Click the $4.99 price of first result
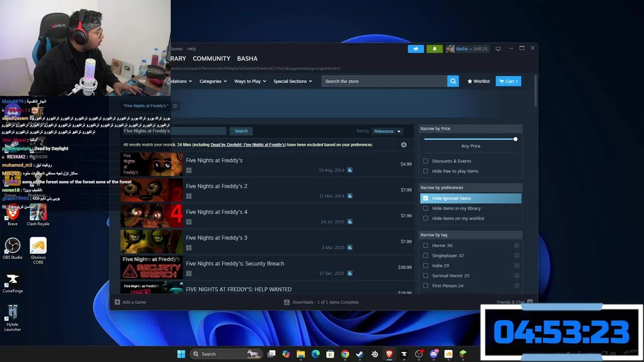This screenshot has width=644, height=362. click(x=406, y=164)
